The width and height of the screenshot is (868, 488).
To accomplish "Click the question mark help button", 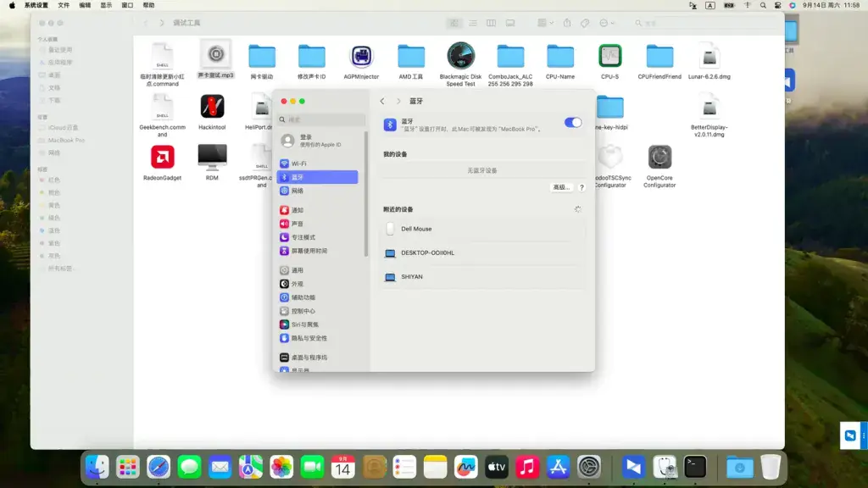I will [581, 187].
